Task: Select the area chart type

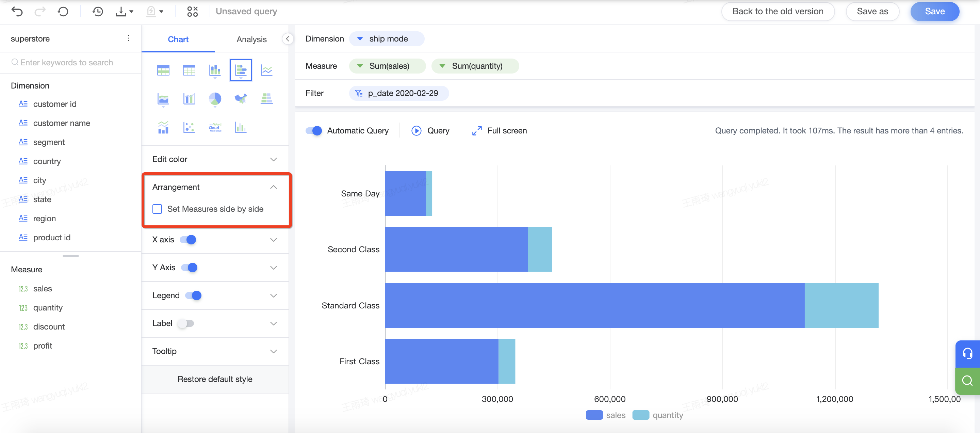Action: pyautogui.click(x=163, y=99)
